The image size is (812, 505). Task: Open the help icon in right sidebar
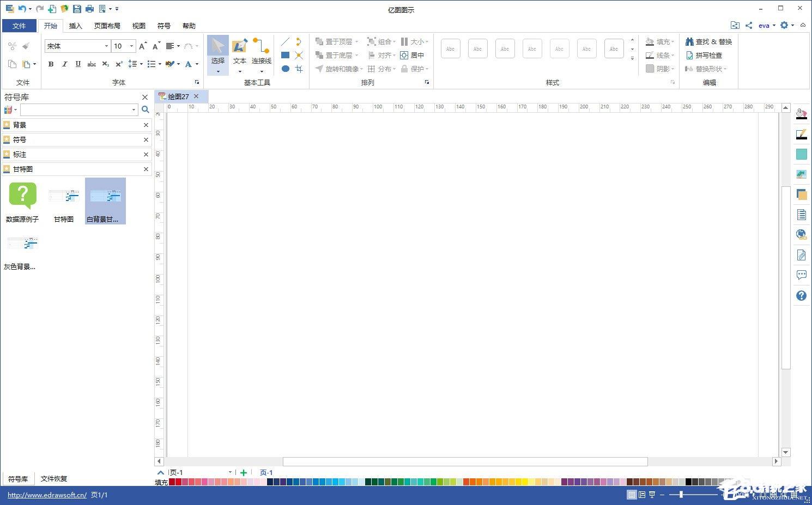tap(801, 295)
